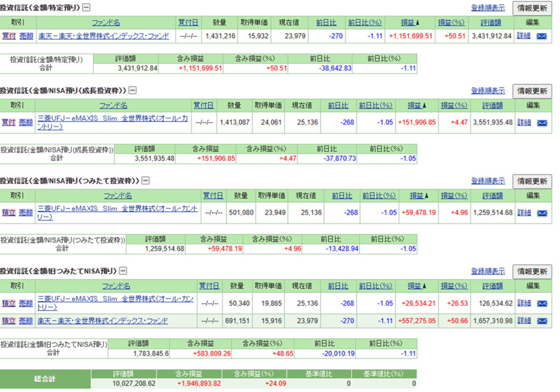Collapse the 旧つみたてNISA預り section
Screen dimensions: 560x392
click(123, 271)
